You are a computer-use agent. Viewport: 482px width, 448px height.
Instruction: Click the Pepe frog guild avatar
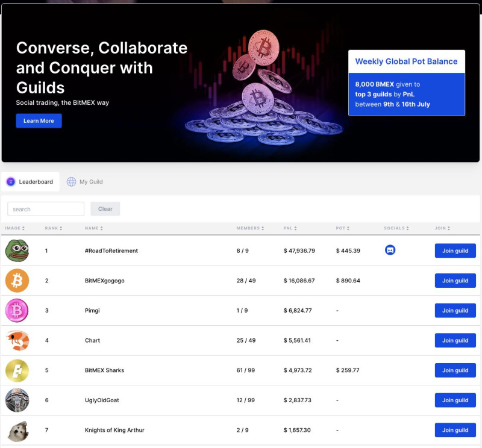pos(17,250)
